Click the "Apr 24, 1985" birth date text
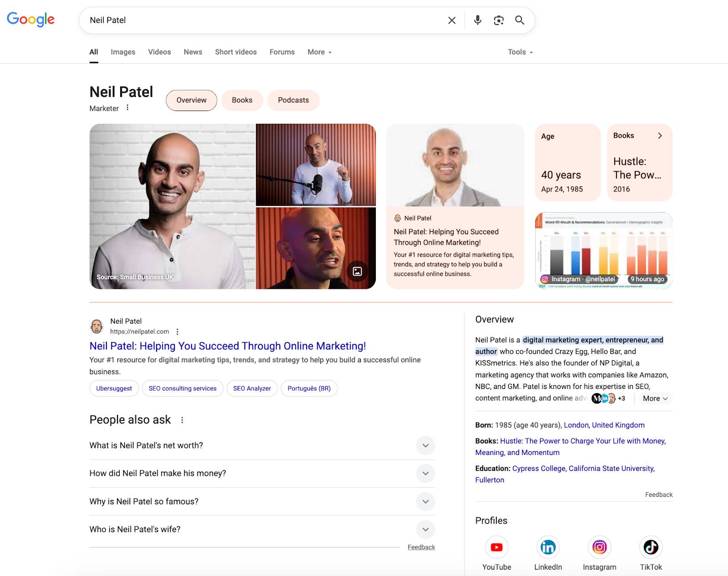This screenshot has width=728, height=576. (x=562, y=189)
